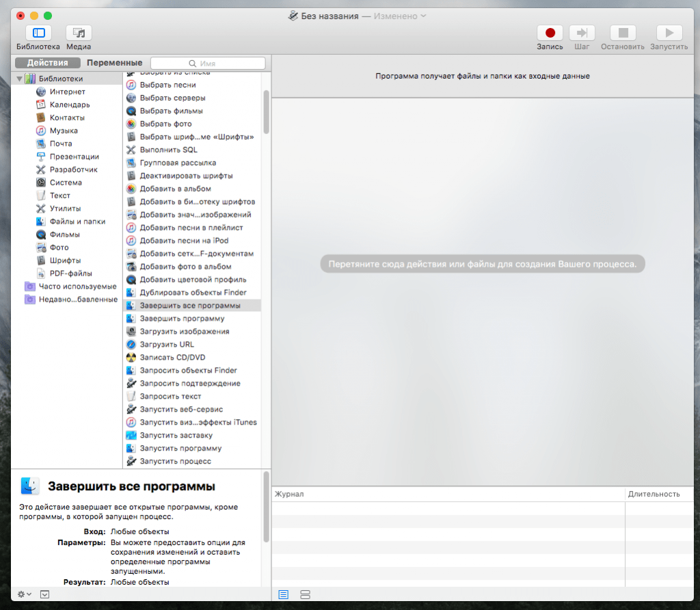Viewport: 700px width, 610px height.
Task: Collapse the Библиотеки disclosure triangle
Action: [x=19, y=79]
